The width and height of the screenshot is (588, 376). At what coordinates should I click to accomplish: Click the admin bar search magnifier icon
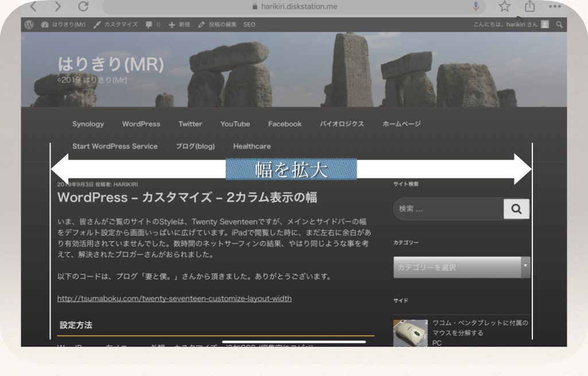(x=559, y=25)
